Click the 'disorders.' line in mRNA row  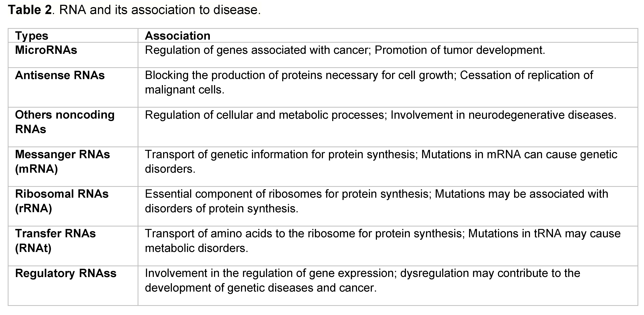170,169
